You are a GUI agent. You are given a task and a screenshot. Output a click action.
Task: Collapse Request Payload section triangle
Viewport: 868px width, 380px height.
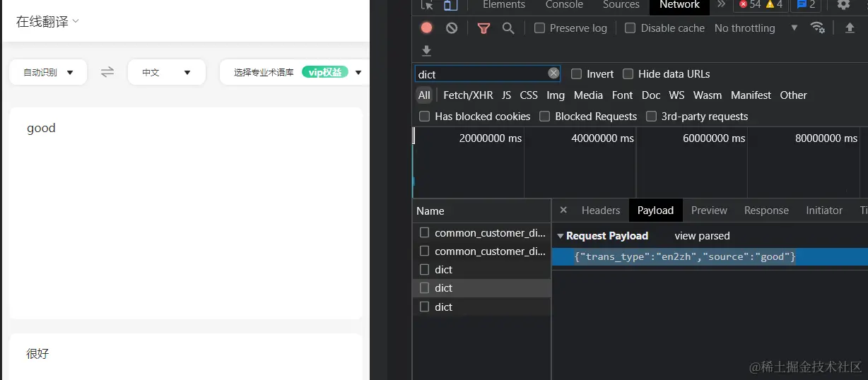(x=561, y=236)
